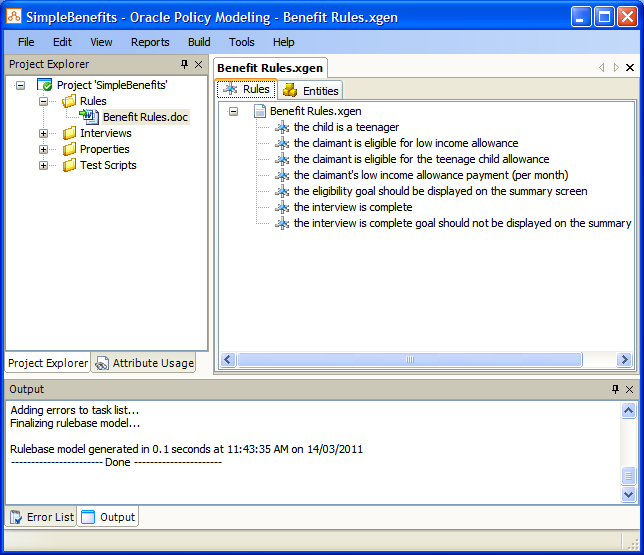The height and width of the screenshot is (555, 644).
Task: Click the Project 'SimpleBenefits' project icon
Action: pos(44,85)
